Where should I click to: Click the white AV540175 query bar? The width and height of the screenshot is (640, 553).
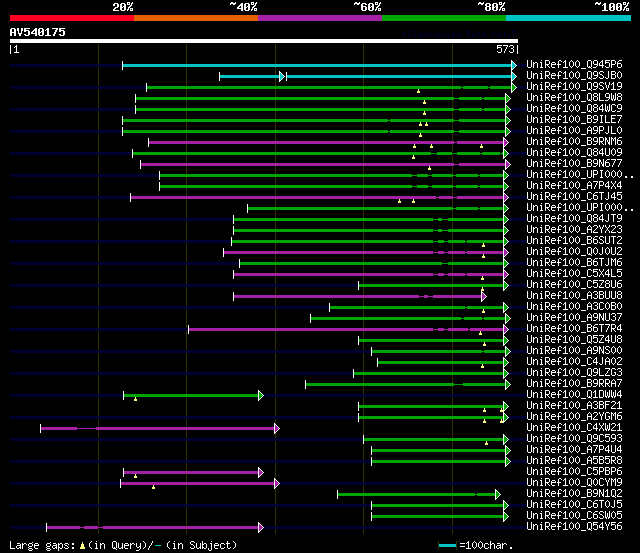point(264,41)
